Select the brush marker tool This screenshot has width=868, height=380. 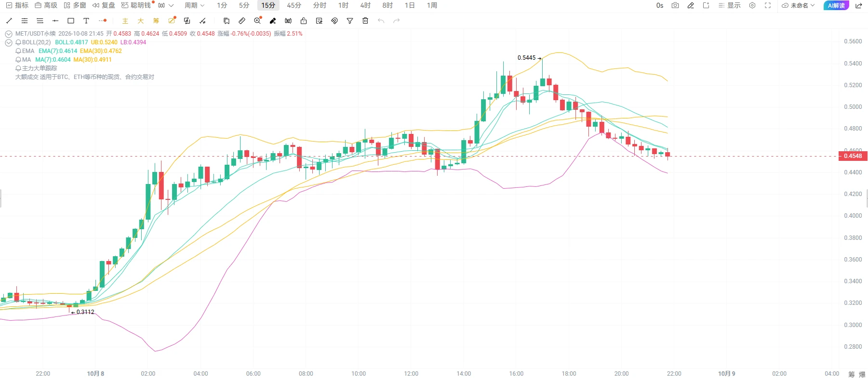pyautogui.click(x=273, y=21)
